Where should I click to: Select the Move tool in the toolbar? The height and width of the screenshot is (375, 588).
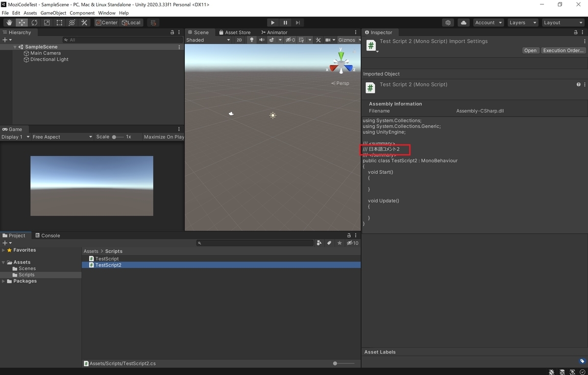coord(22,23)
